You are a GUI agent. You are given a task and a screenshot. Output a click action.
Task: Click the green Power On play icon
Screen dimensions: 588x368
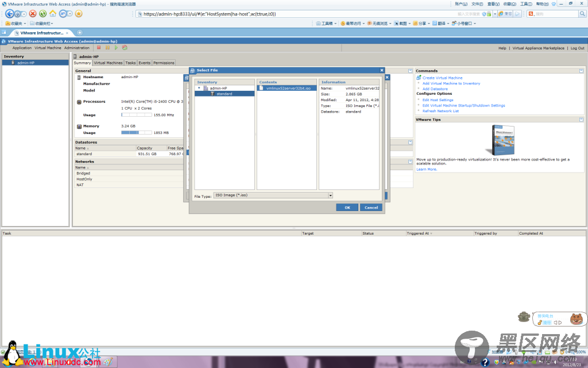(x=116, y=48)
